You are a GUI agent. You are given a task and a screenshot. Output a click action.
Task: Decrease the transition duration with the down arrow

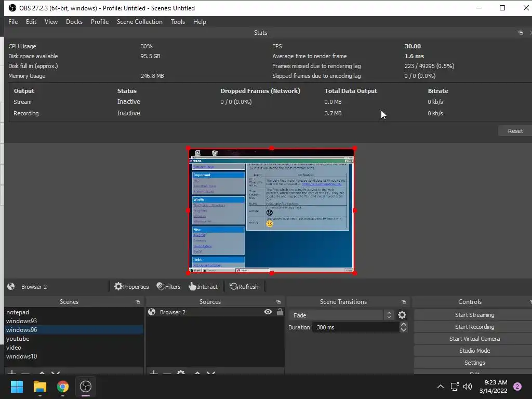(x=403, y=330)
